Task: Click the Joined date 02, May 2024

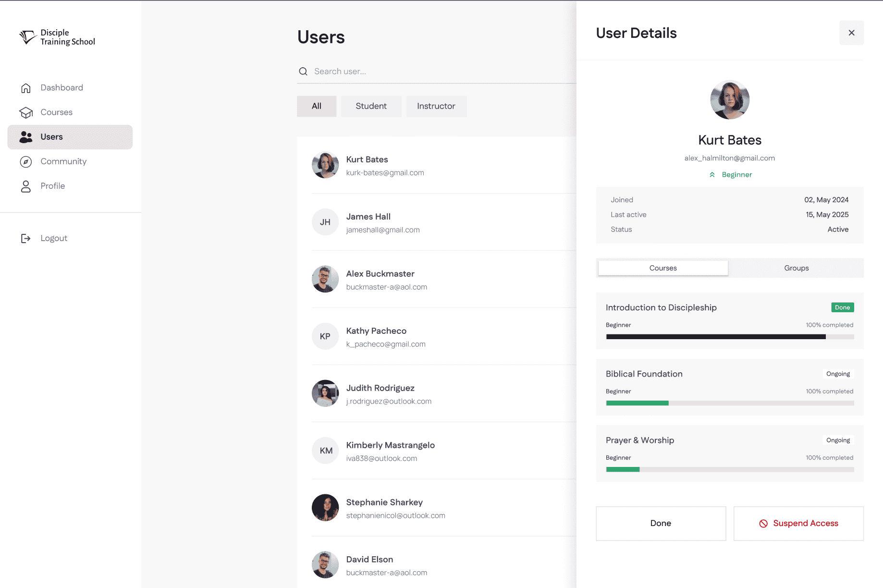Action: pos(826,200)
